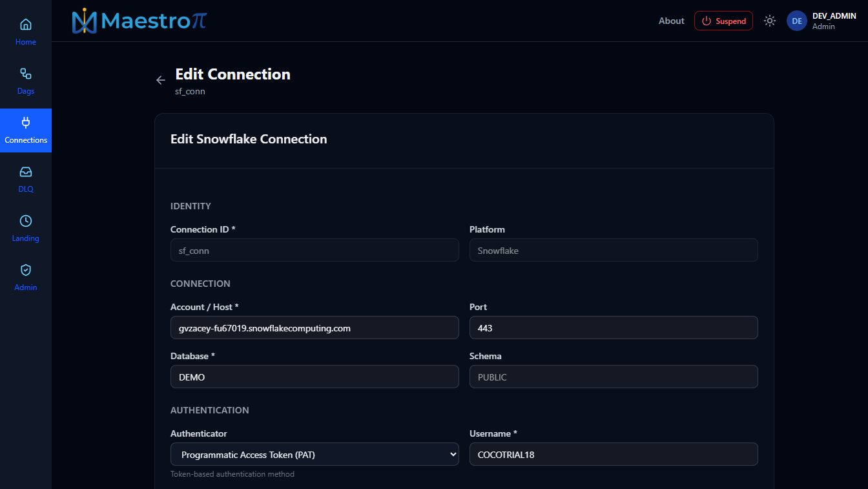Click the Port field showing 443
This screenshot has width=868, height=489.
click(614, 328)
